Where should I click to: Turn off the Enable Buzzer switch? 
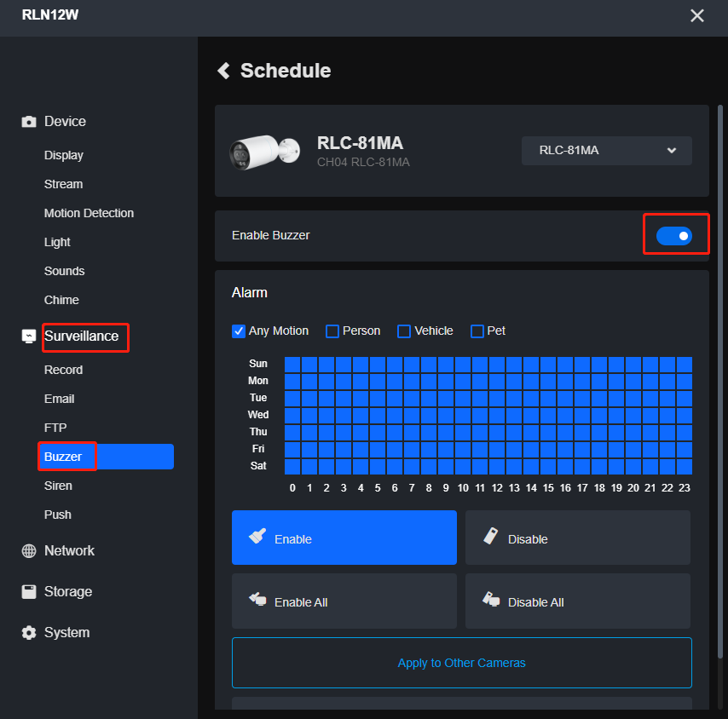(x=673, y=236)
